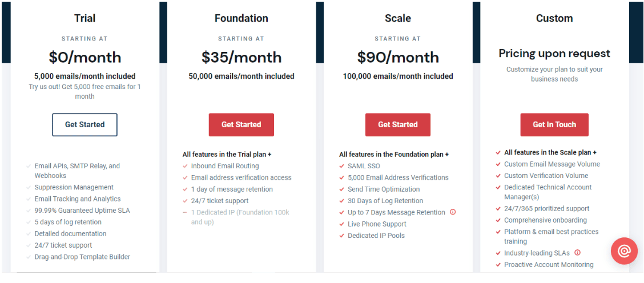Open the chat widget icon
The width and height of the screenshot is (644, 283).
tap(624, 251)
